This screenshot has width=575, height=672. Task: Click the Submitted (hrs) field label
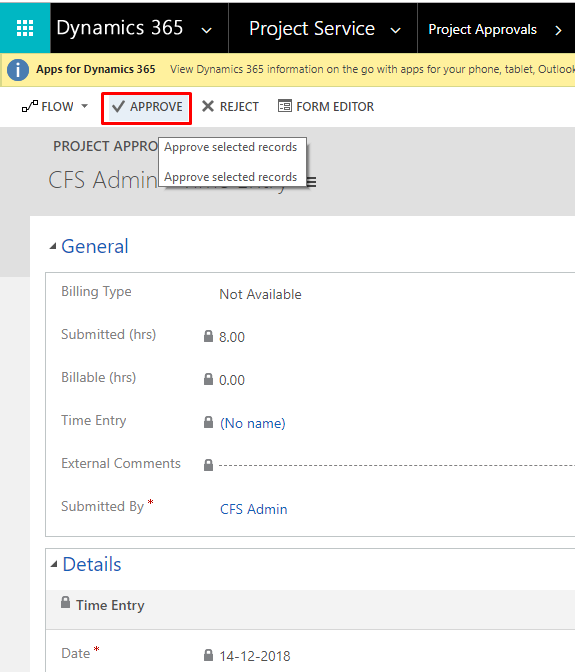(109, 334)
